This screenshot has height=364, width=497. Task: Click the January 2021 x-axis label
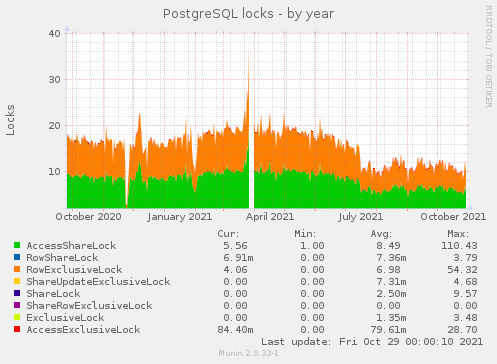point(180,217)
